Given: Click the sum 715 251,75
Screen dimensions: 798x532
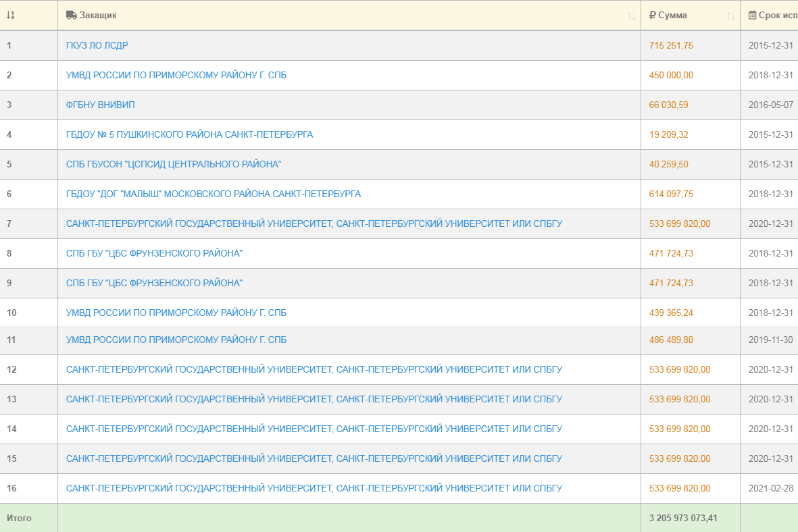Looking at the screenshot, I should click(671, 45).
